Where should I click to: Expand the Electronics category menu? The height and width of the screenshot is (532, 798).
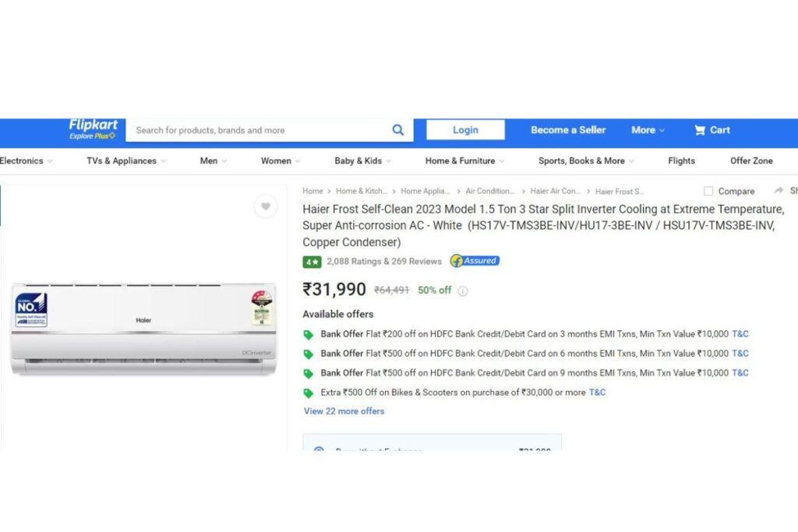[26, 160]
